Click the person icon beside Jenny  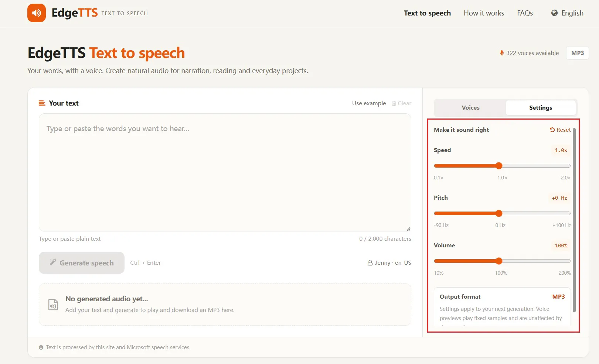coord(370,263)
